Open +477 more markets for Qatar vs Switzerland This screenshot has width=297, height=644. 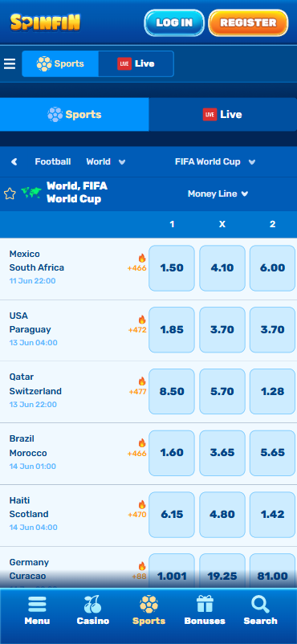point(137,392)
